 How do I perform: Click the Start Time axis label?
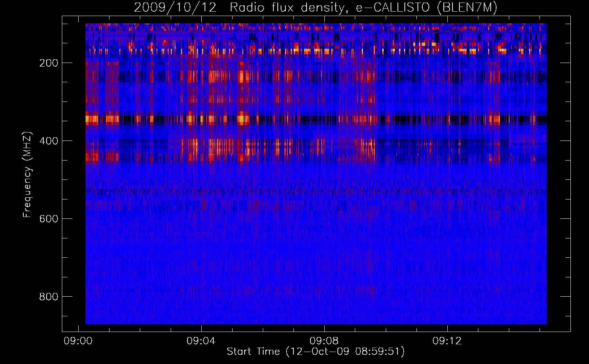click(316, 351)
